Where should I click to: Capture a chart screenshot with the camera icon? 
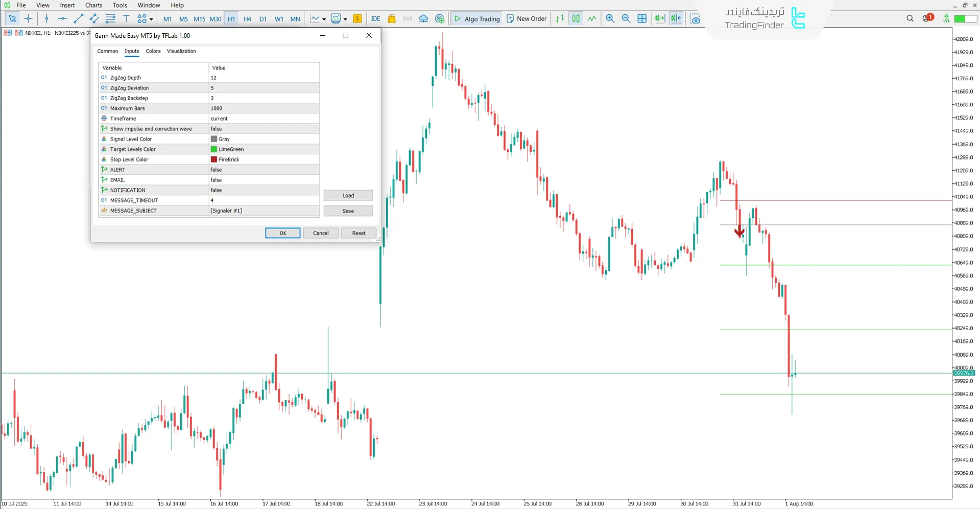click(x=695, y=18)
